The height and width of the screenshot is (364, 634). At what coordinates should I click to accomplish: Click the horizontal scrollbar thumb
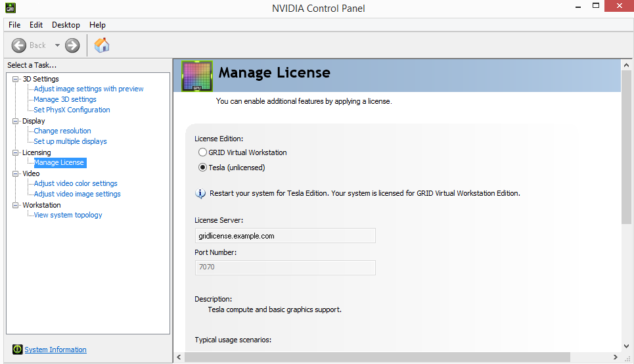tap(377, 357)
